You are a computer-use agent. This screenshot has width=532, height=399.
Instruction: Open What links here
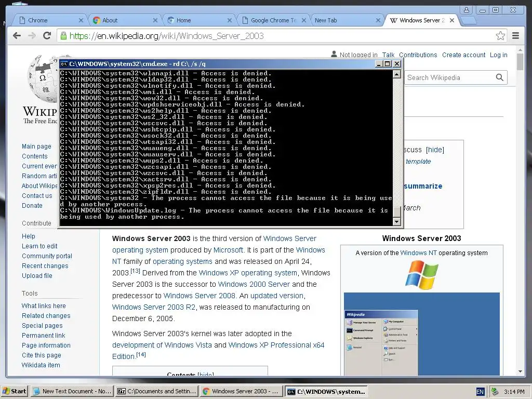pos(44,305)
